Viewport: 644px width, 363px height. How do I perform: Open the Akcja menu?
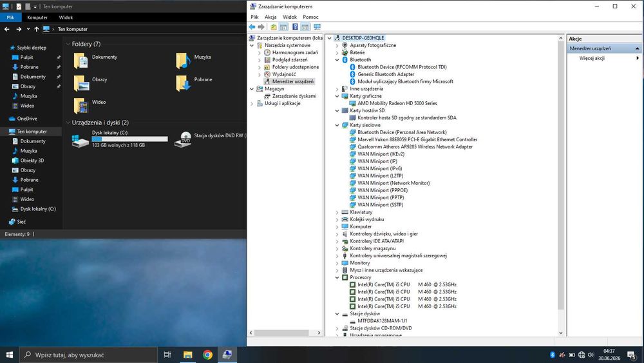coord(270,17)
